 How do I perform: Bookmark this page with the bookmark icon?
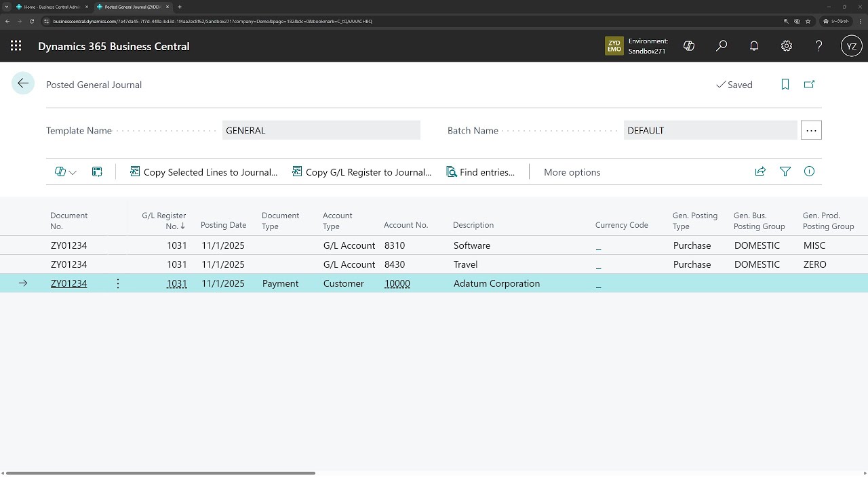[785, 85]
